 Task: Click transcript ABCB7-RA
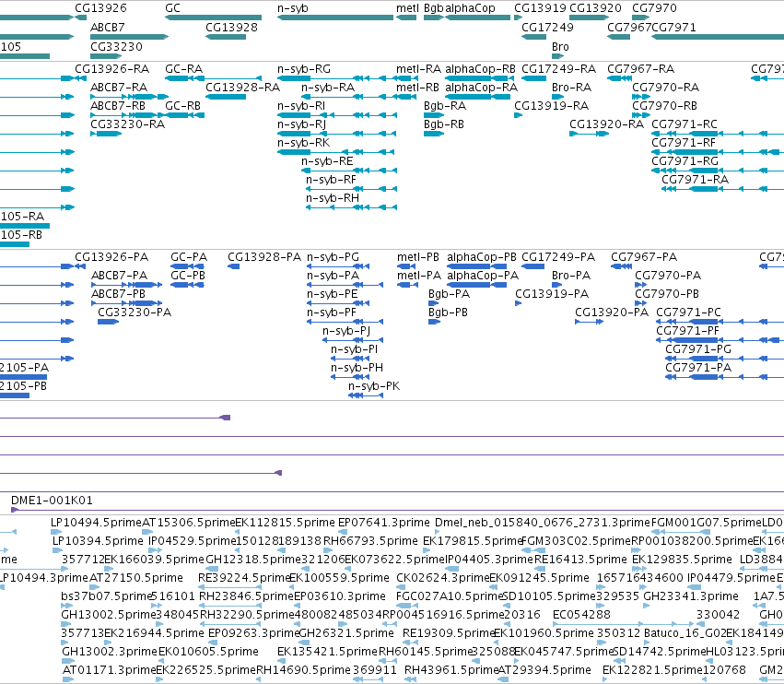click(x=119, y=88)
